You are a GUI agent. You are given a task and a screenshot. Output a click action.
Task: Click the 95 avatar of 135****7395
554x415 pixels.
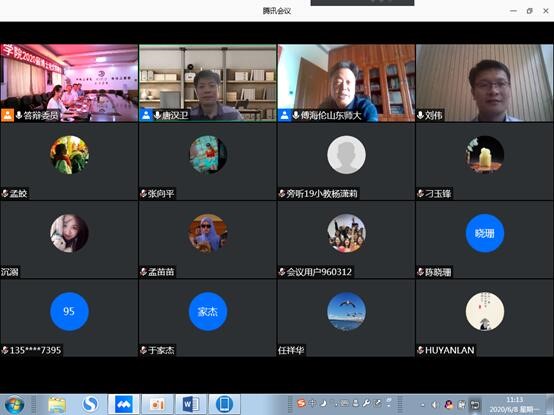[69, 311]
